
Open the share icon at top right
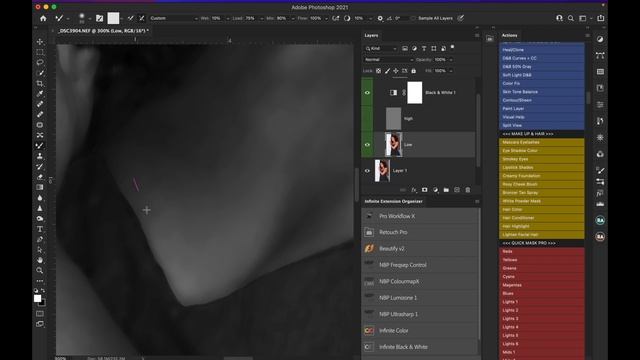(601, 18)
